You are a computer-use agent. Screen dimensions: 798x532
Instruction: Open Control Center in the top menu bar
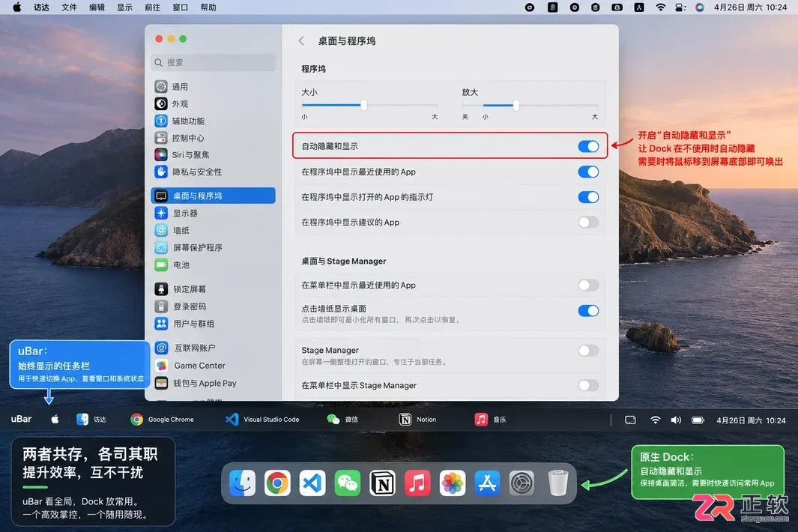[680, 7]
